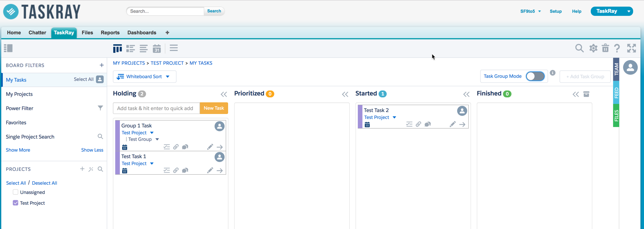Open the trash can icon
Screen dimensions: 644x229
[x=605, y=48]
